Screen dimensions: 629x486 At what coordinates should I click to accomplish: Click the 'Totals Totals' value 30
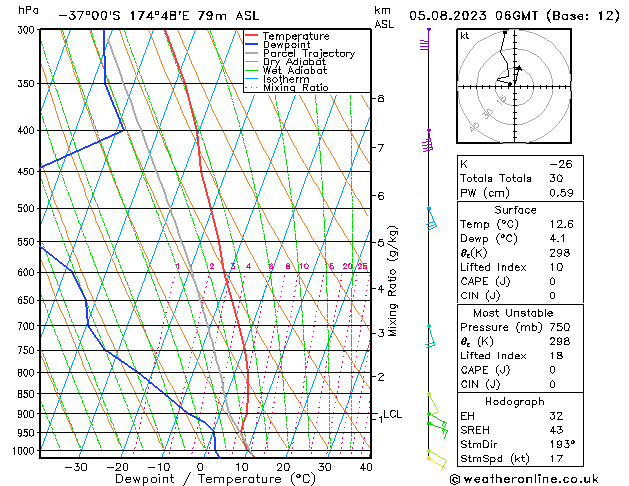tap(556, 178)
